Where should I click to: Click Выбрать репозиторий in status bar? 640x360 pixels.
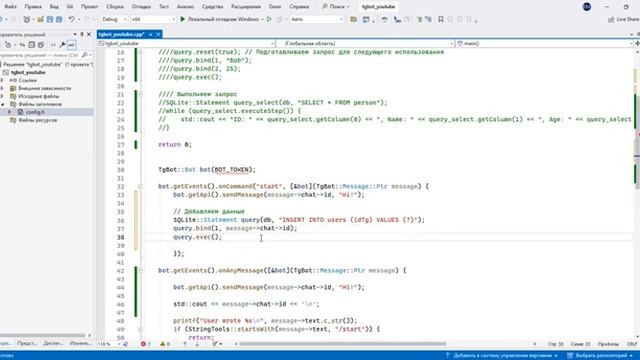pos(599,356)
